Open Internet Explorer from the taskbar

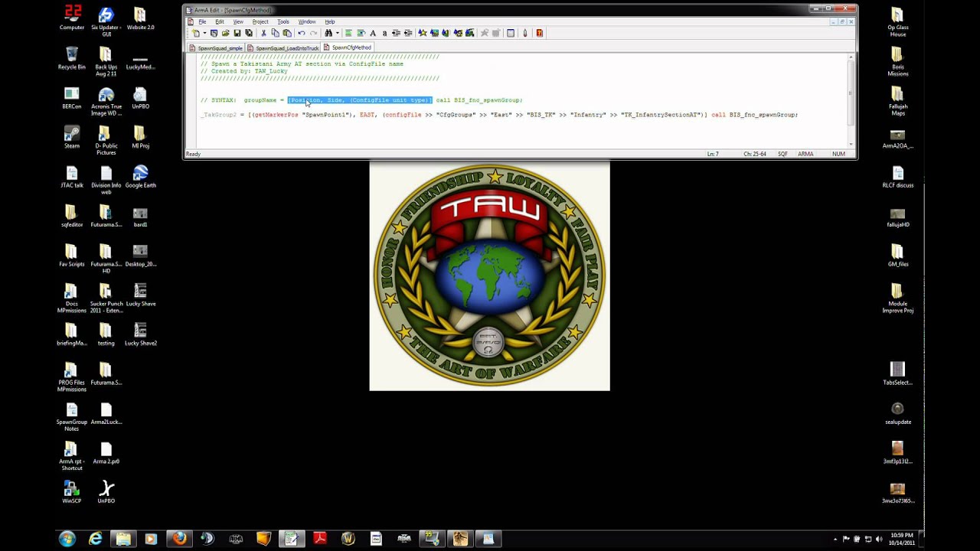(95, 539)
